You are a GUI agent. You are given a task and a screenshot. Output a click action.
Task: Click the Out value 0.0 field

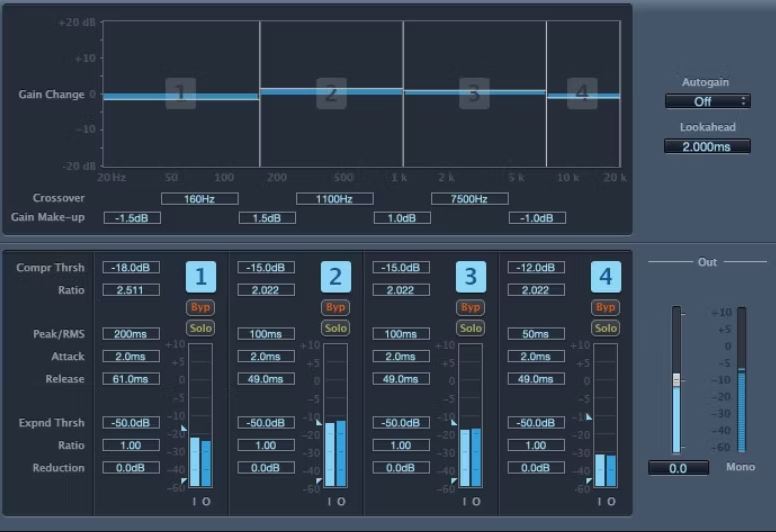click(x=679, y=468)
